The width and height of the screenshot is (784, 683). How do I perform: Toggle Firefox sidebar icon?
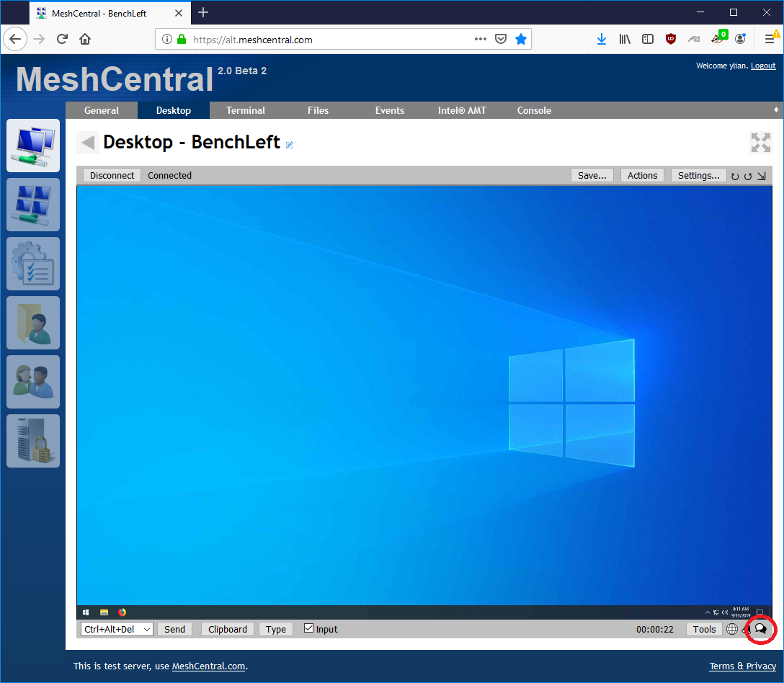648,39
